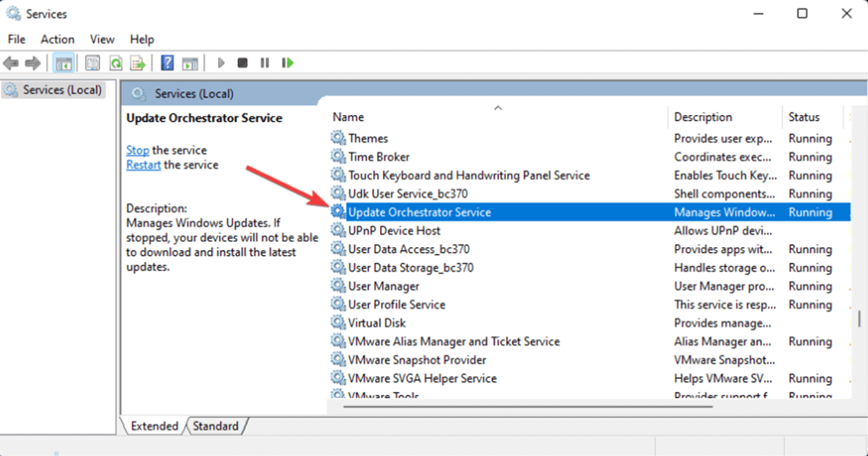Click the 'Allows UPnP devi...' description cell
The image size is (868, 456).
click(723, 230)
